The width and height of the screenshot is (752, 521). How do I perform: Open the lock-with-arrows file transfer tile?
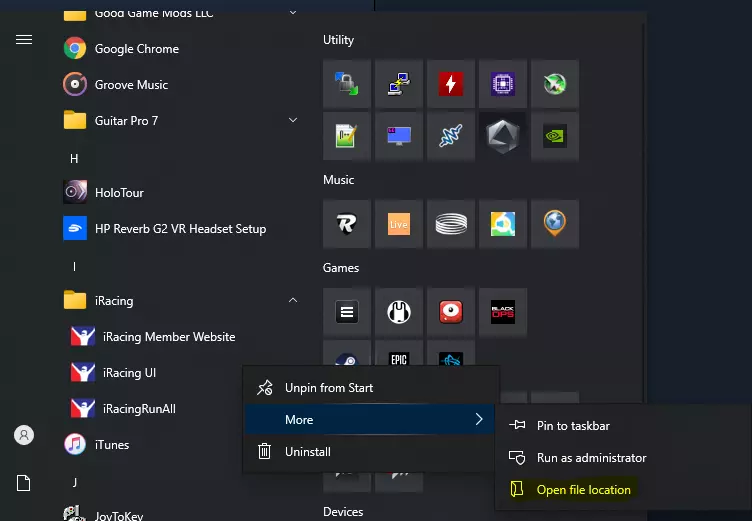(x=347, y=84)
